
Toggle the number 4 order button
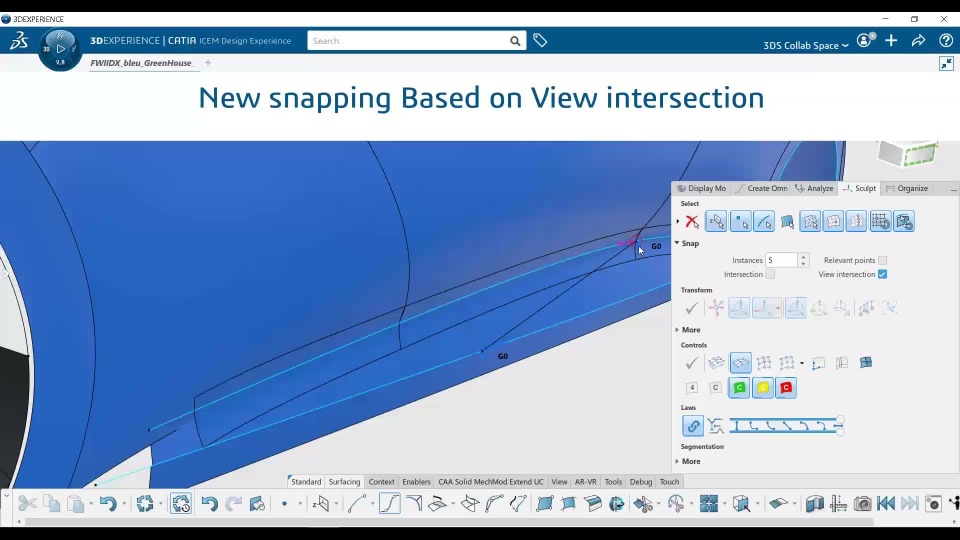click(x=692, y=388)
